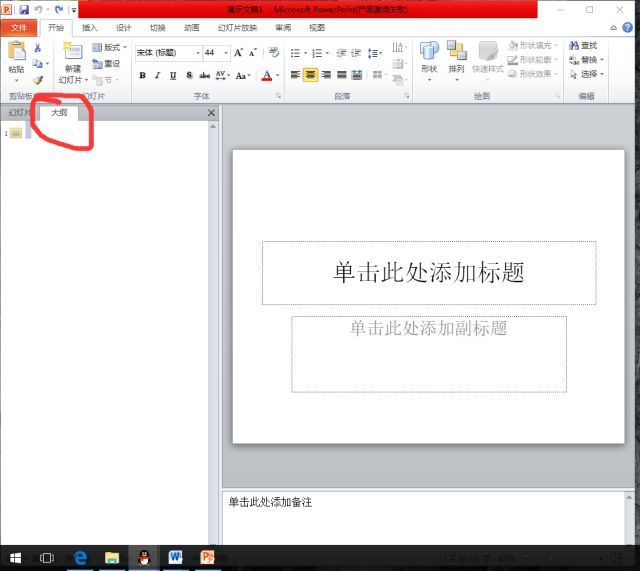The image size is (640, 571).
Task: Toggle Strikethrough (abc) formatting
Action: (x=204, y=76)
